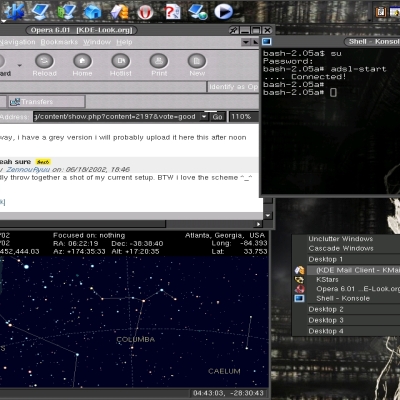400x400 pixels.
Task: Launch Opera from the red O panel icon
Action: point(145,12)
